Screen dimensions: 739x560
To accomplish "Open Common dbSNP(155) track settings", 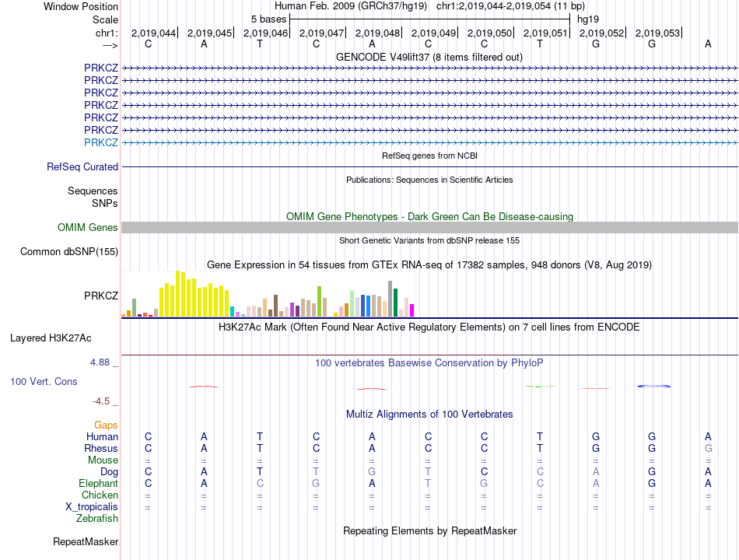I will [x=69, y=252].
